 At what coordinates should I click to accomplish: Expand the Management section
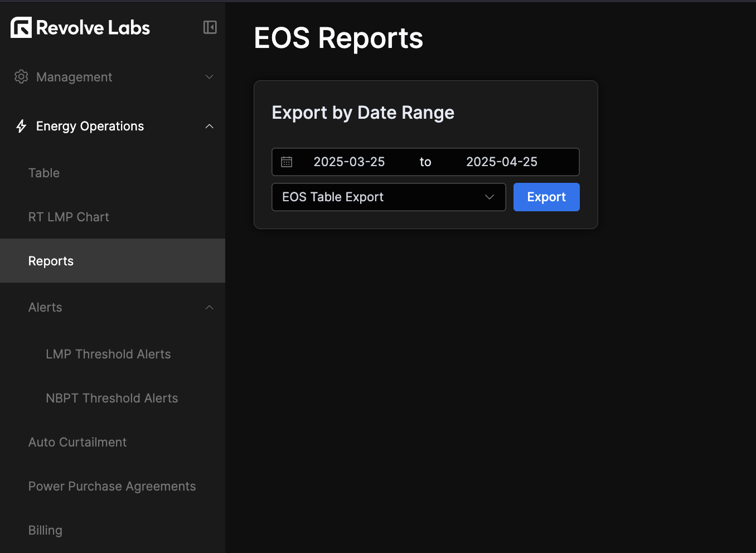coord(209,77)
